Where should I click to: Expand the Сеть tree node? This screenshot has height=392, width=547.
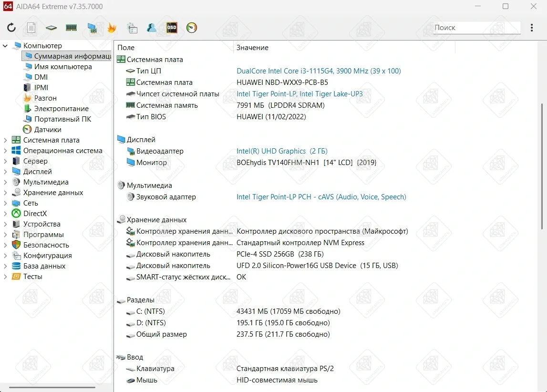point(5,203)
